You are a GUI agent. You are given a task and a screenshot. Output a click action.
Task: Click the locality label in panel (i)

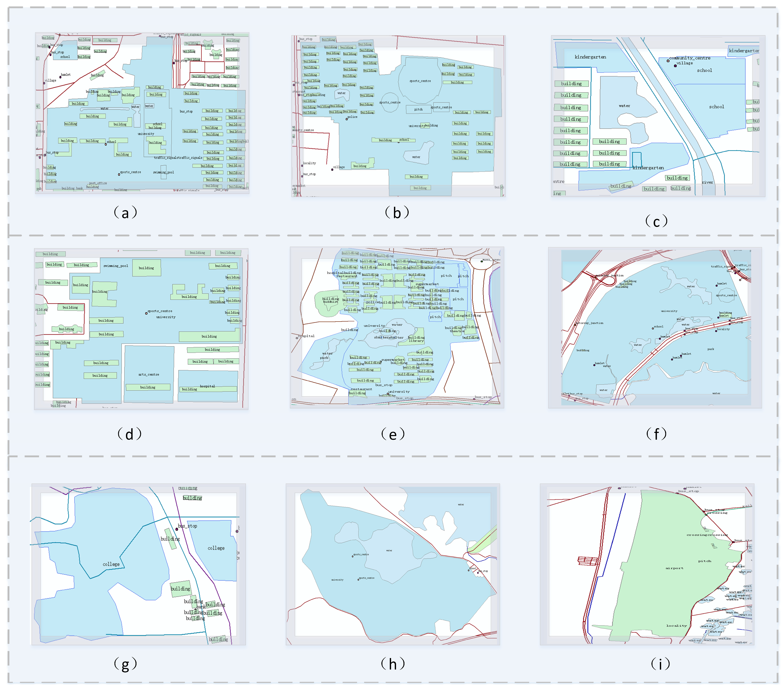676,626
